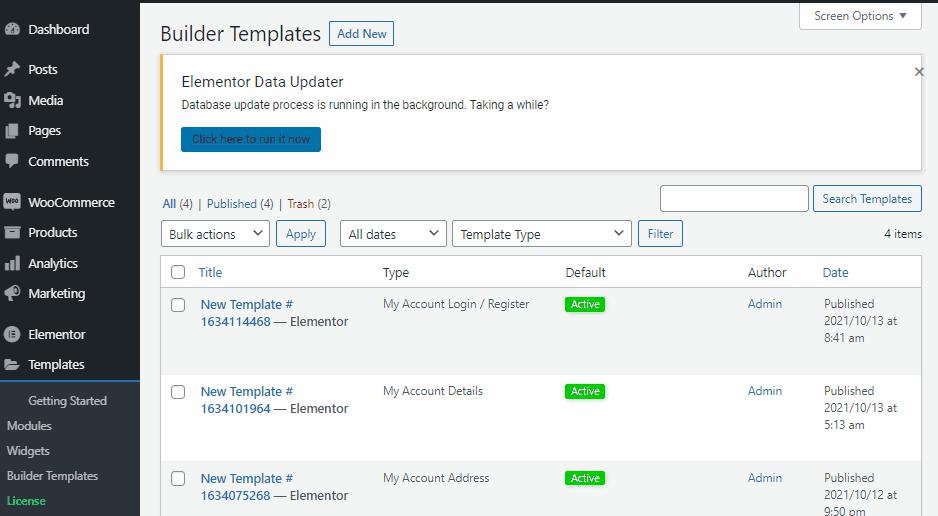Click 'My Account Details' type text

point(433,390)
